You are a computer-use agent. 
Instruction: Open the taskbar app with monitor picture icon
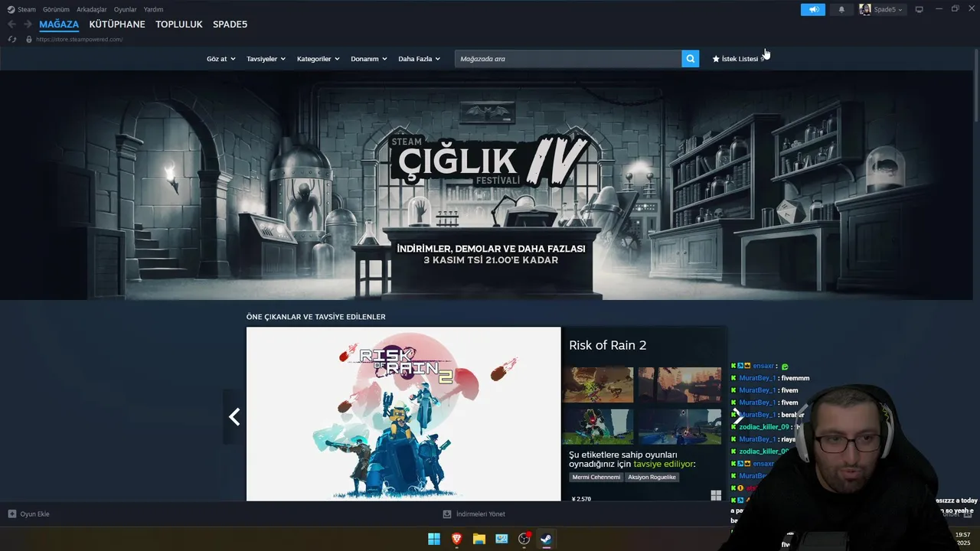501,539
